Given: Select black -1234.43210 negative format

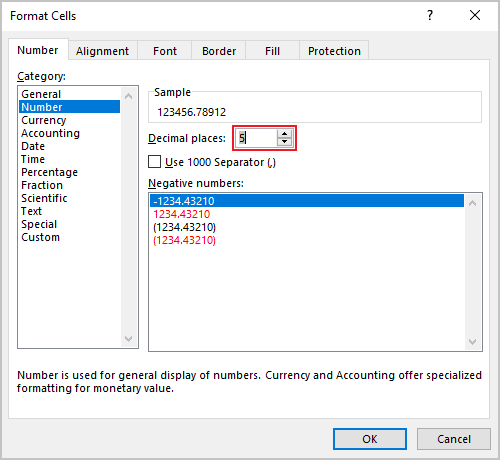Looking at the screenshot, I should [x=307, y=201].
